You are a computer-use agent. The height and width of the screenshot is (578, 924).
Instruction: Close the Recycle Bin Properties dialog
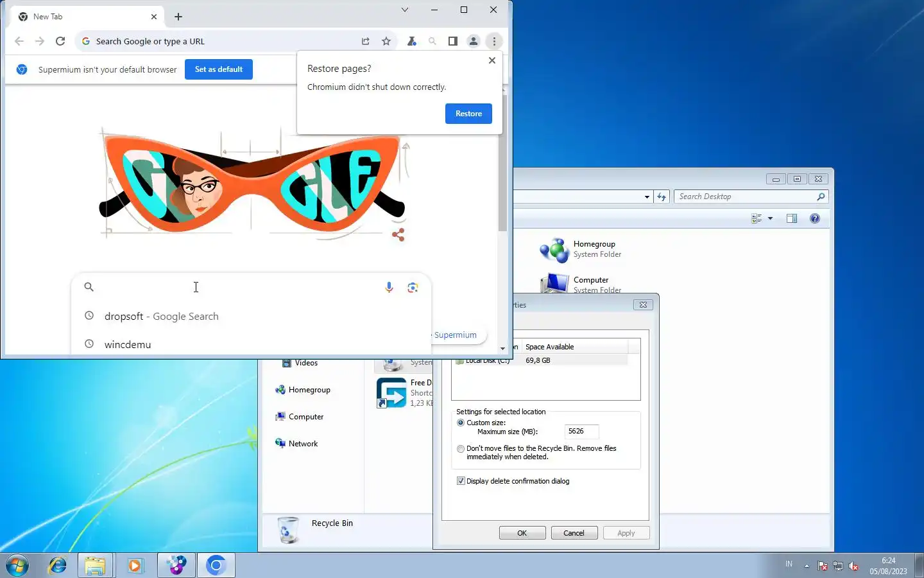coord(643,305)
